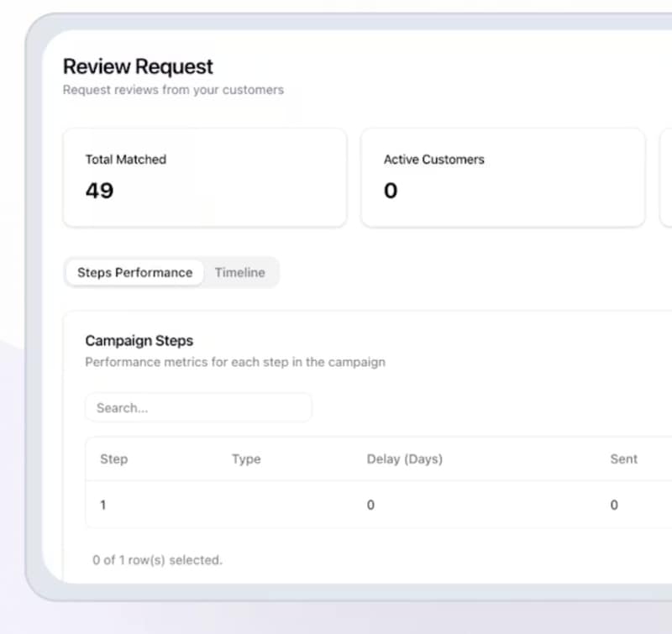
Task: Click the '0 of 1 row(s) selected' text
Action: [157, 559]
